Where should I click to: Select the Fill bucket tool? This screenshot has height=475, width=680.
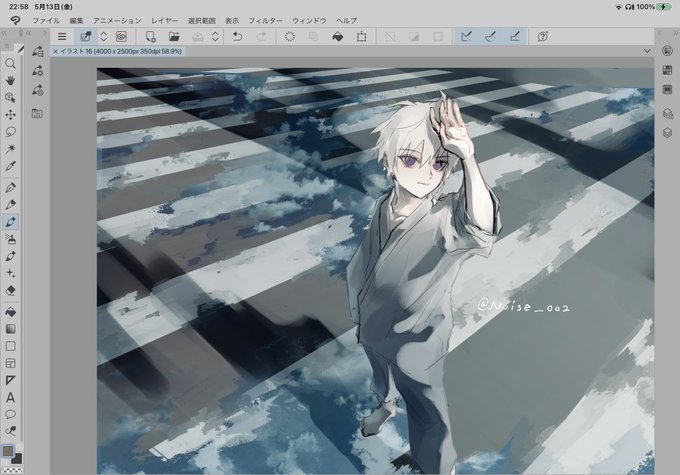coord(10,312)
